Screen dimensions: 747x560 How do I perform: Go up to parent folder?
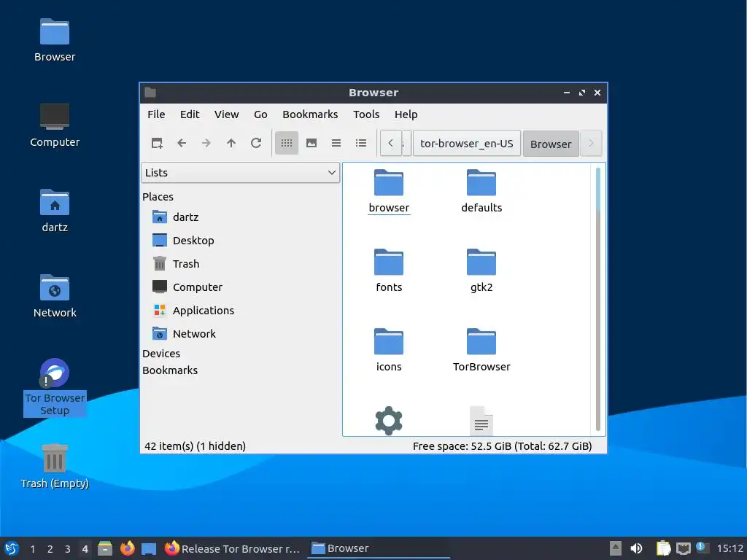pos(231,143)
